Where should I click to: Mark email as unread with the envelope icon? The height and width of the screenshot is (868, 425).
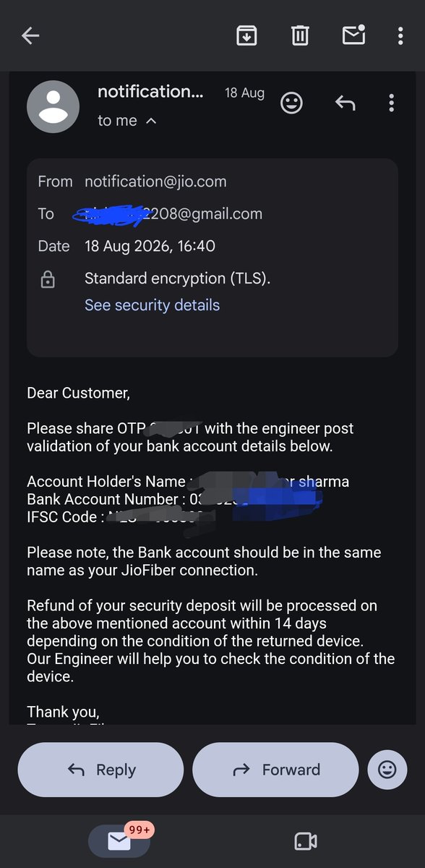353,35
